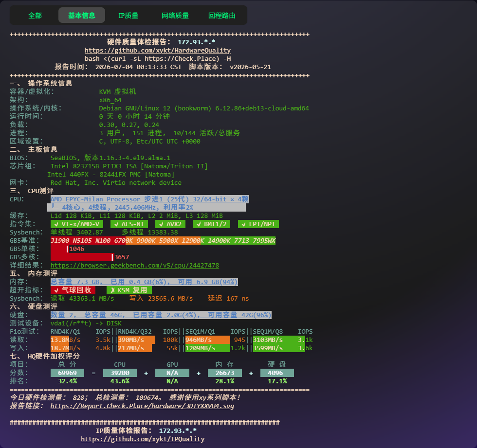Switch to the 回程路由 tab

222,16
